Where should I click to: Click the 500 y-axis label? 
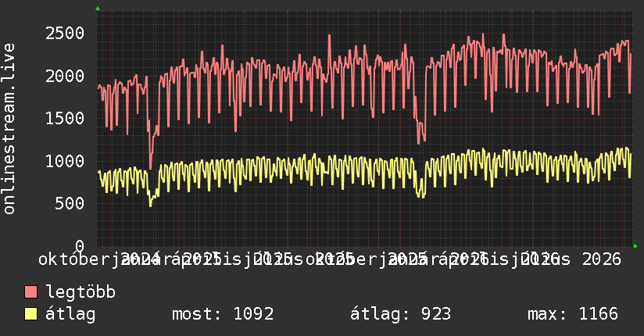(70, 203)
